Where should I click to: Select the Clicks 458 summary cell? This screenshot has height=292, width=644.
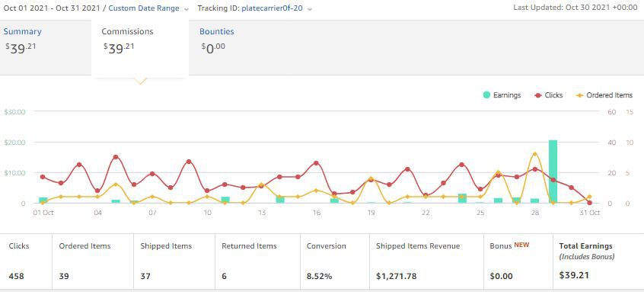click(26, 262)
